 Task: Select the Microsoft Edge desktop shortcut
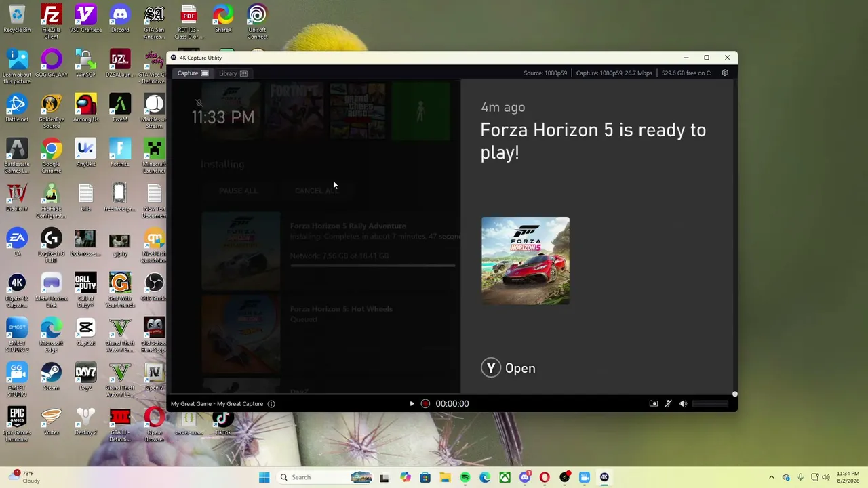pos(52,335)
